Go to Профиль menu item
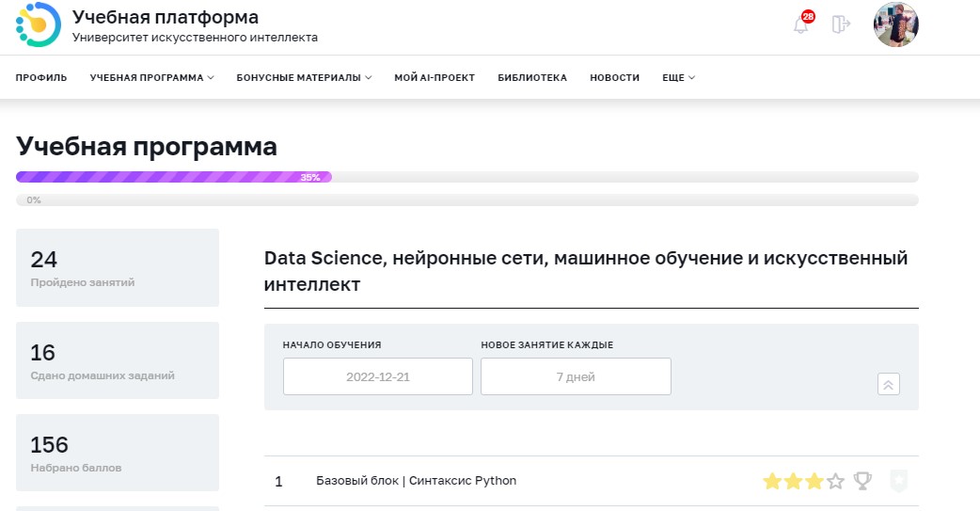The width and height of the screenshot is (980, 511). pos(41,78)
